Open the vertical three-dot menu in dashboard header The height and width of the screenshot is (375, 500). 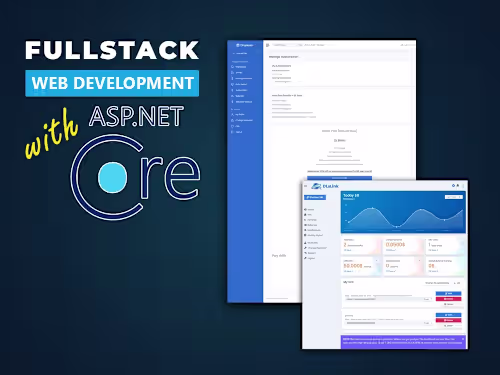coord(463,186)
